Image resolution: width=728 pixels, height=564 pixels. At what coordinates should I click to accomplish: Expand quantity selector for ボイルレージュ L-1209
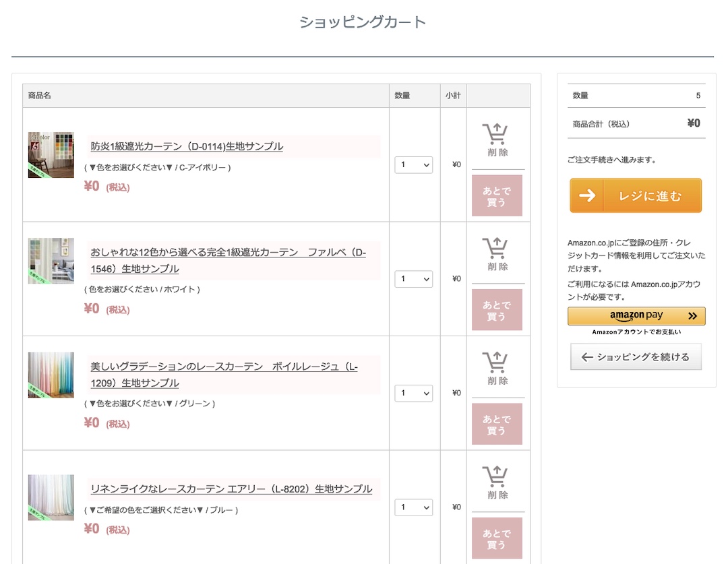coord(413,393)
